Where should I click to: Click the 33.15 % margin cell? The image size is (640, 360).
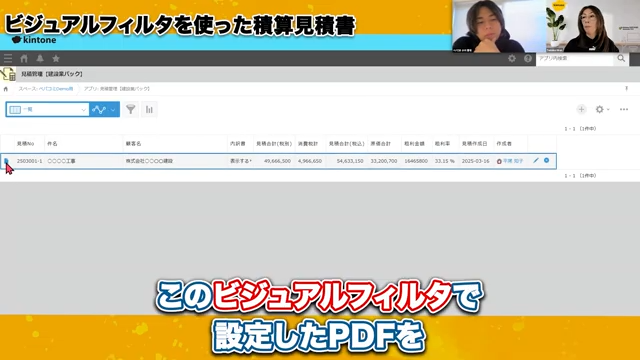445,161
